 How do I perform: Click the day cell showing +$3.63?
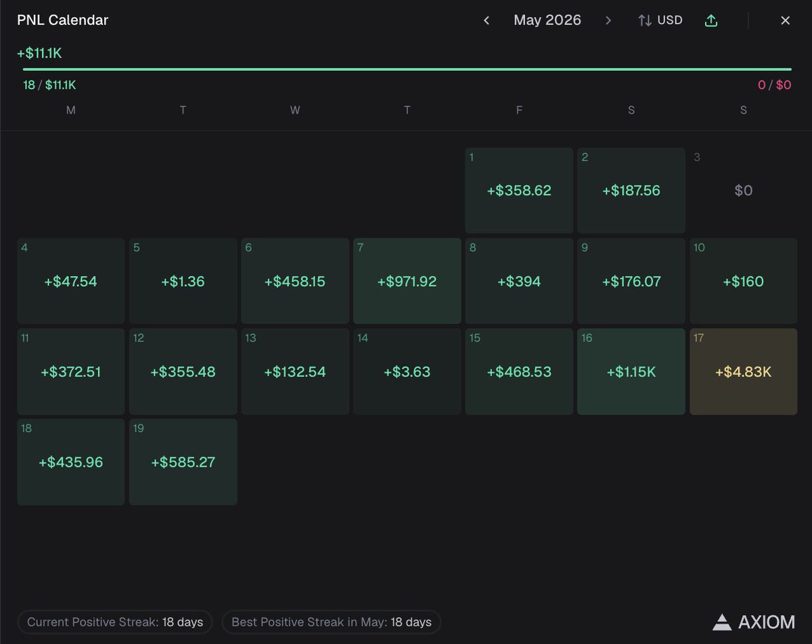407,371
